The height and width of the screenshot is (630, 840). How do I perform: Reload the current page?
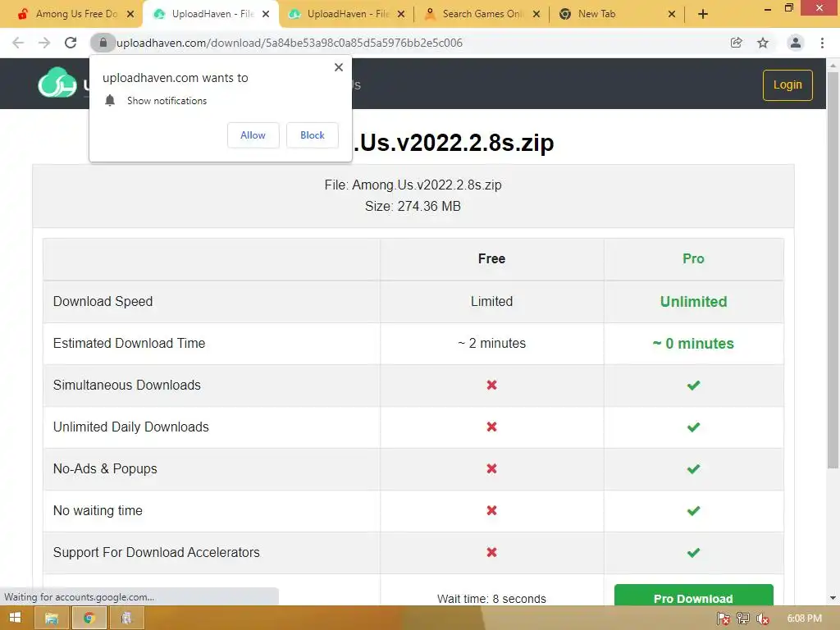[x=71, y=43]
